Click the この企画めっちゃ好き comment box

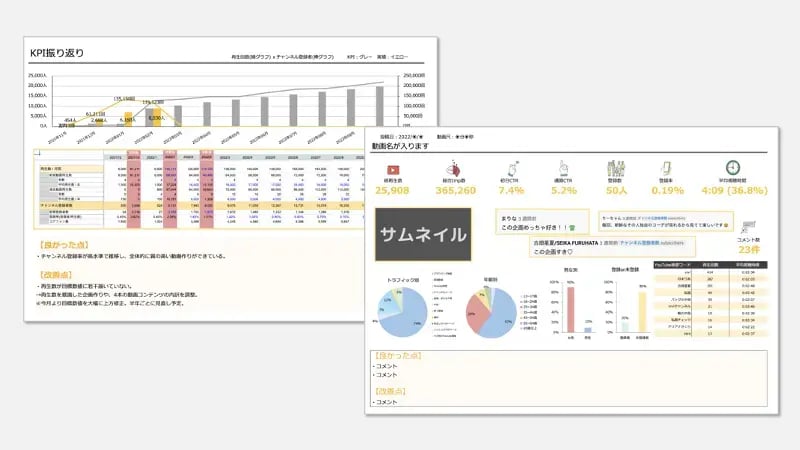click(543, 223)
